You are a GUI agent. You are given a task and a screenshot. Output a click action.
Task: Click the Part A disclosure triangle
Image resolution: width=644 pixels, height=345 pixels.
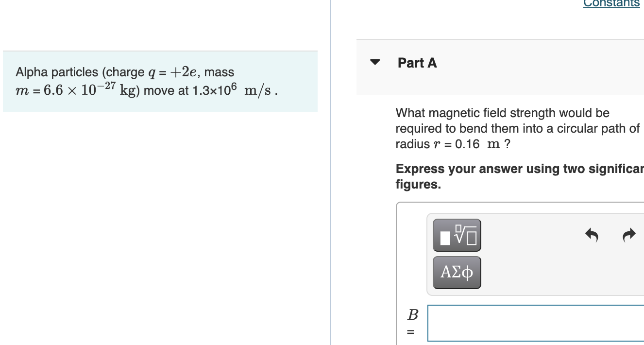pos(375,62)
